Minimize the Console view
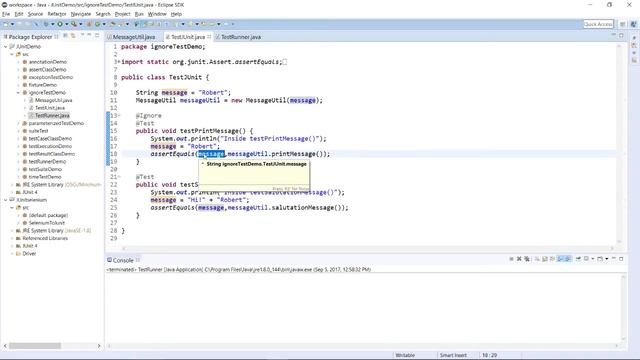The width and height of the screenshot is (640, 360). click(x=614, y=258)
